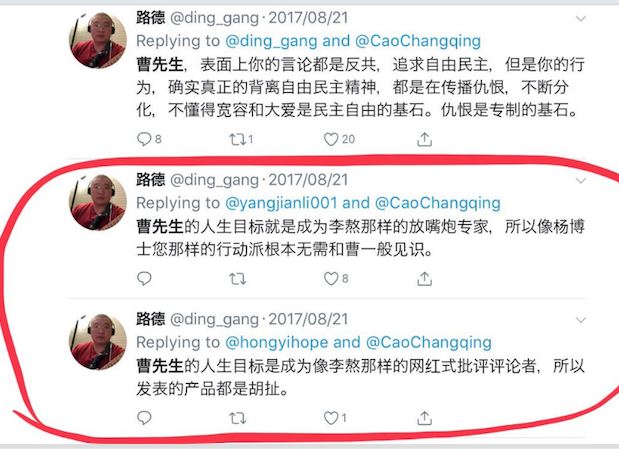Reply to the tweet addressed to @hongyihope

pyautogui.click(x=144, y=418)
